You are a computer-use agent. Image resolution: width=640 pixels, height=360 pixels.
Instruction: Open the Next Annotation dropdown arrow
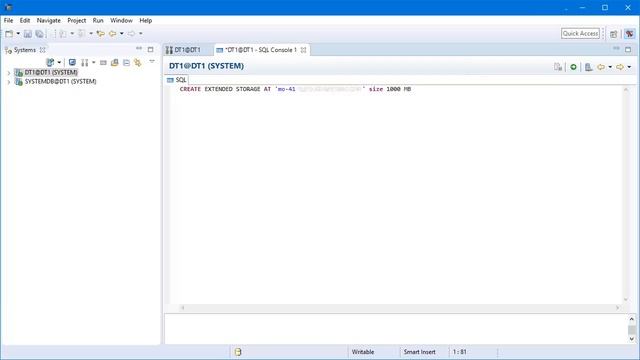72,34
